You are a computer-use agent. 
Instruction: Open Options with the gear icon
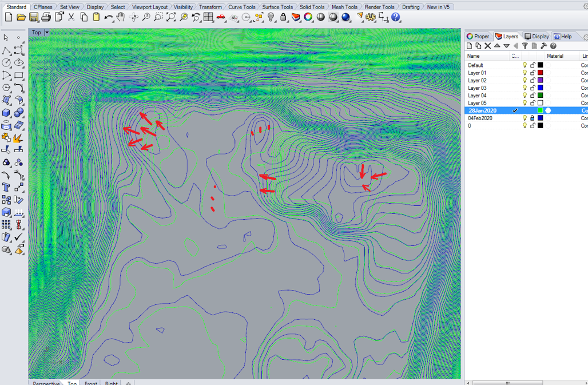371,17
